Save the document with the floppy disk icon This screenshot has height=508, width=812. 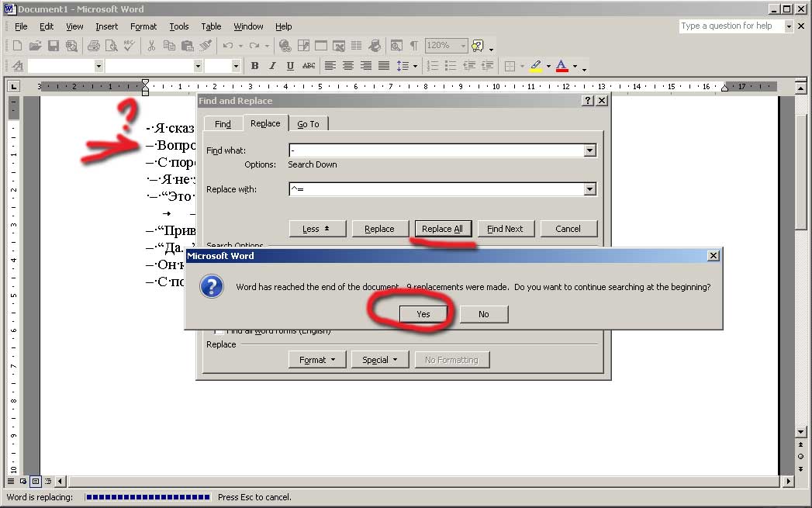pyautogui.click(x=54, y=46)
